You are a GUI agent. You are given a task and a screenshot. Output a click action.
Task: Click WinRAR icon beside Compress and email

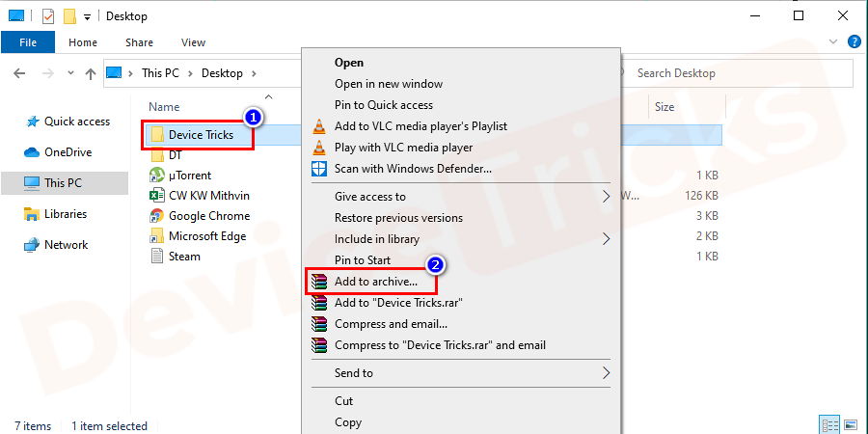tap(319, 324)
